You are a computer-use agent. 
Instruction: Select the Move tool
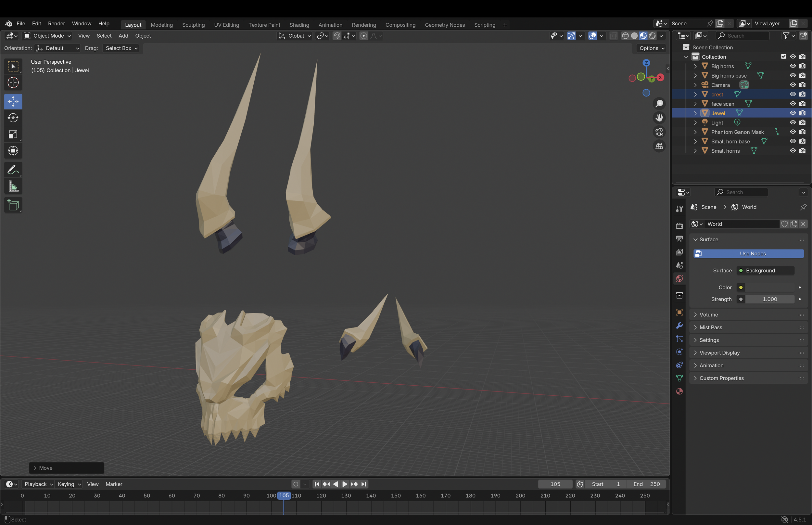[13, 102]
